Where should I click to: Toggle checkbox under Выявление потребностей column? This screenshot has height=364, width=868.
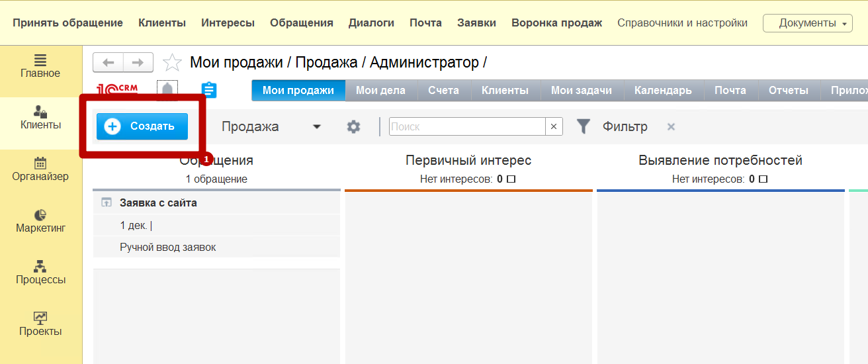click(x=763, y=179)
